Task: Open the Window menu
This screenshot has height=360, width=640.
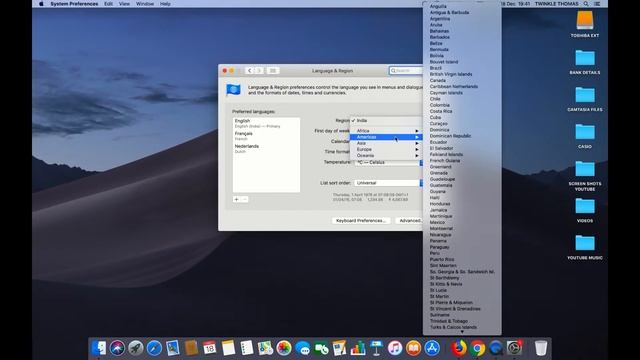Action: [145, 4]
